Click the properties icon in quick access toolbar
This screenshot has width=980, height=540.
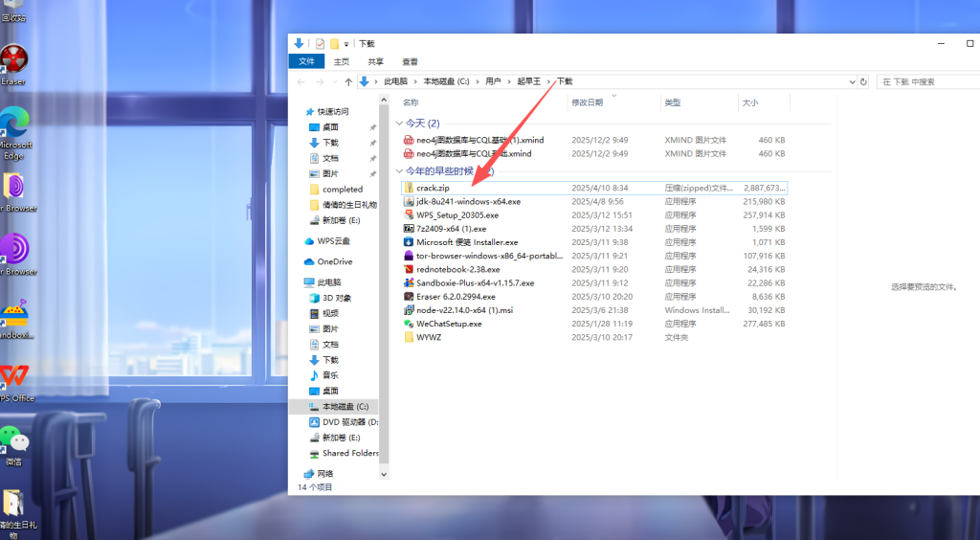320,44
